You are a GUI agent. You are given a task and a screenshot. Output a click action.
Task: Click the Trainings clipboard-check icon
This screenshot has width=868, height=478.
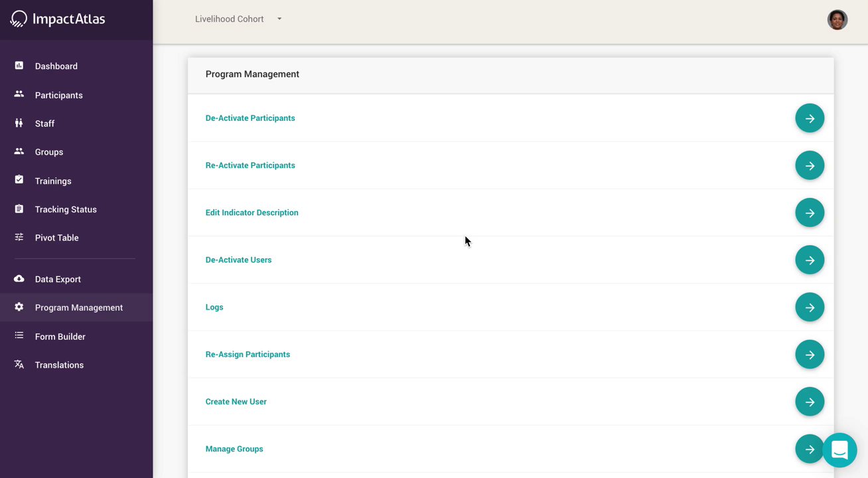point(19,180)
